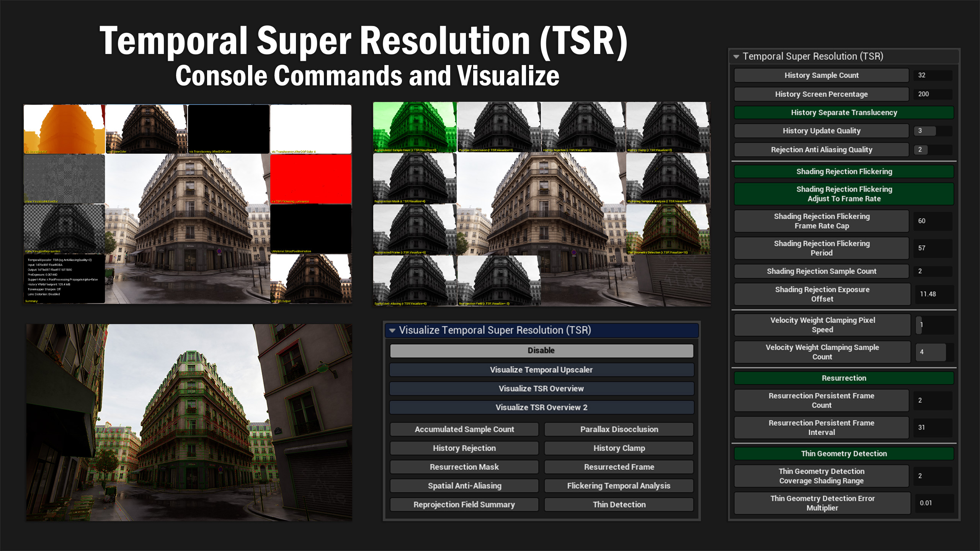
Task: Collapse the Temporal Super Resolution (TSR) panel arrow
Action: [x=736, y=57]
